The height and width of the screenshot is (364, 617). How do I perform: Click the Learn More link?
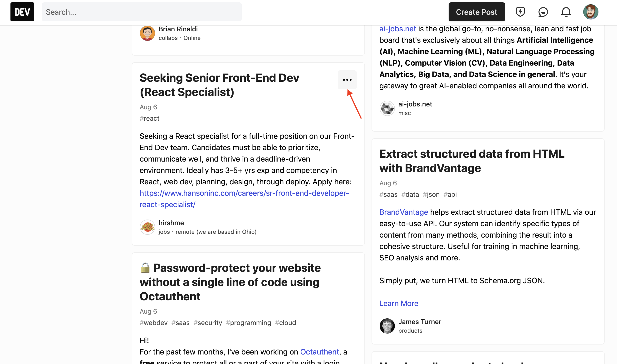coord(398,303)
